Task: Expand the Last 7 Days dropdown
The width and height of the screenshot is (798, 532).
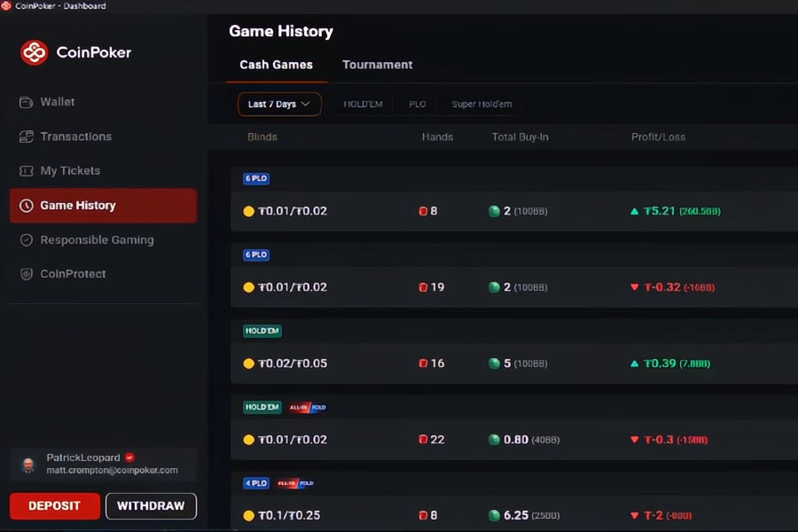Action: [279, 104]
